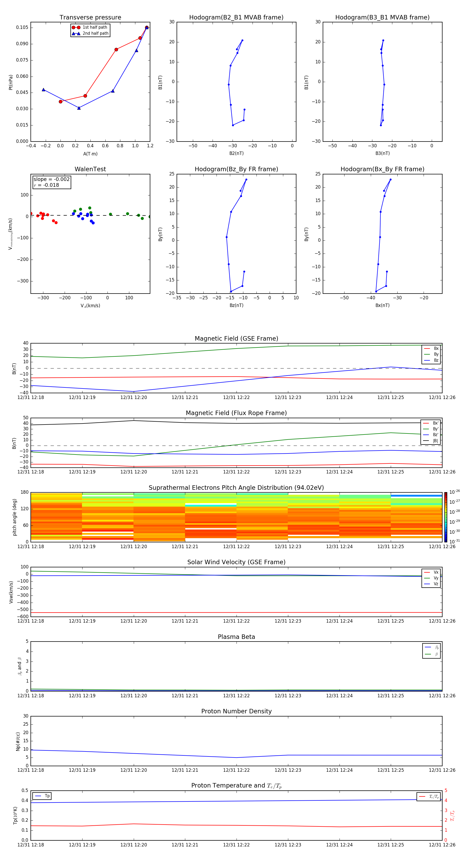The image size is (473, 868).
Task: Select Bz' in Flux Rope legend
Action: (x=431, y=435)
